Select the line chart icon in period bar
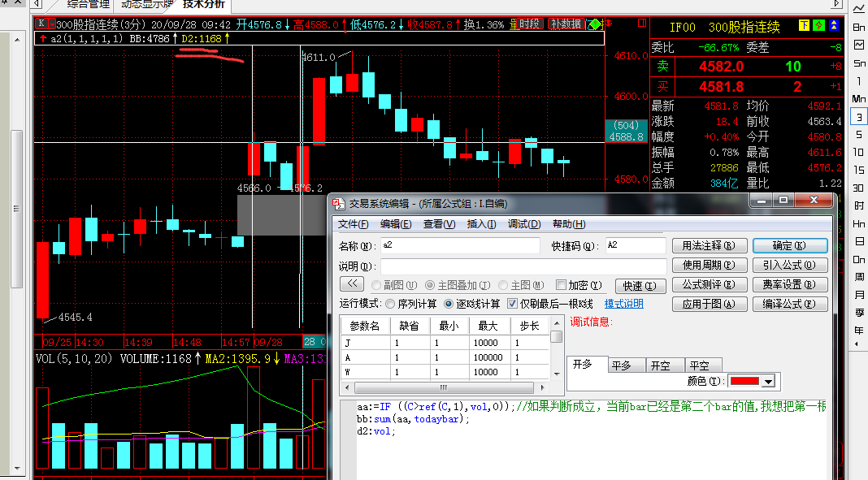The width and height of the screenshot is (868, 480). pos(858,8)
